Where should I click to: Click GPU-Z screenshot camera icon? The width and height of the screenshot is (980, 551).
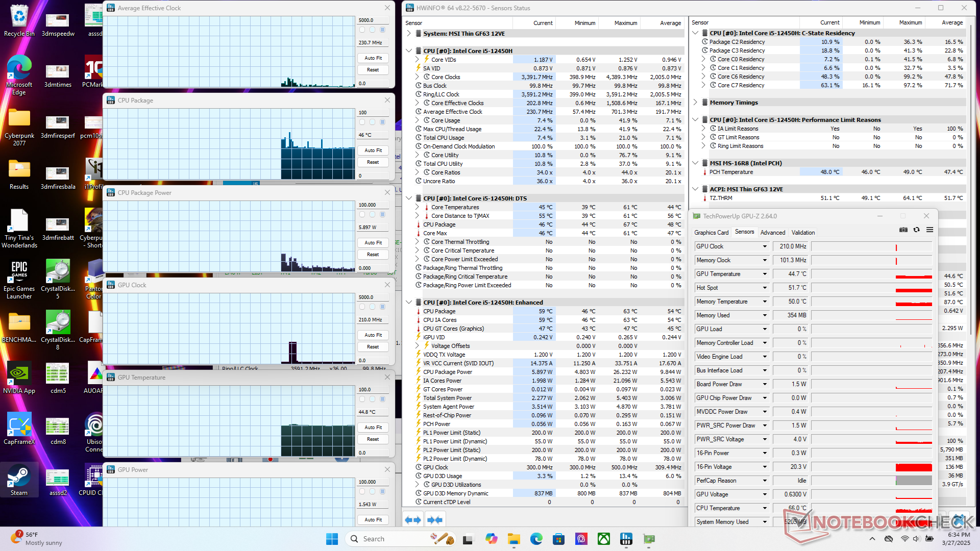[903, 230]
